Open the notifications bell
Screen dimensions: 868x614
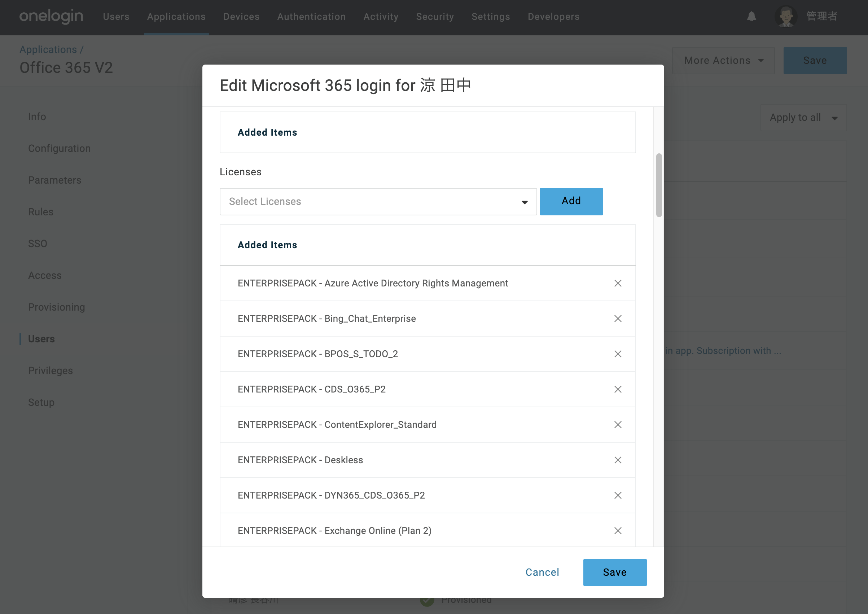click(x=751, y=17)
